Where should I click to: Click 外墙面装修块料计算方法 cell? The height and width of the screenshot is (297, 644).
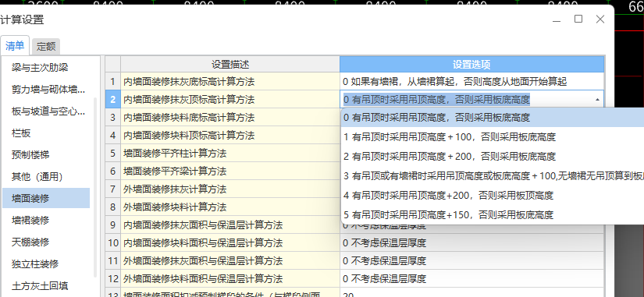click(x=230, y=207)
